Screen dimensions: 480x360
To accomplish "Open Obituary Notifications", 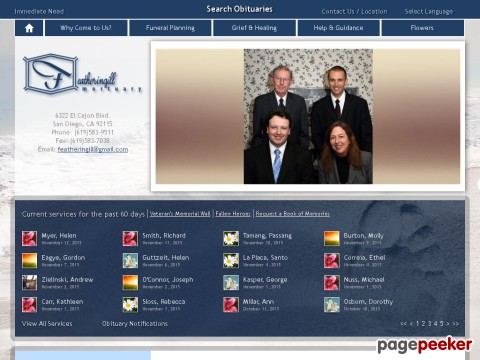I will 135,324.
